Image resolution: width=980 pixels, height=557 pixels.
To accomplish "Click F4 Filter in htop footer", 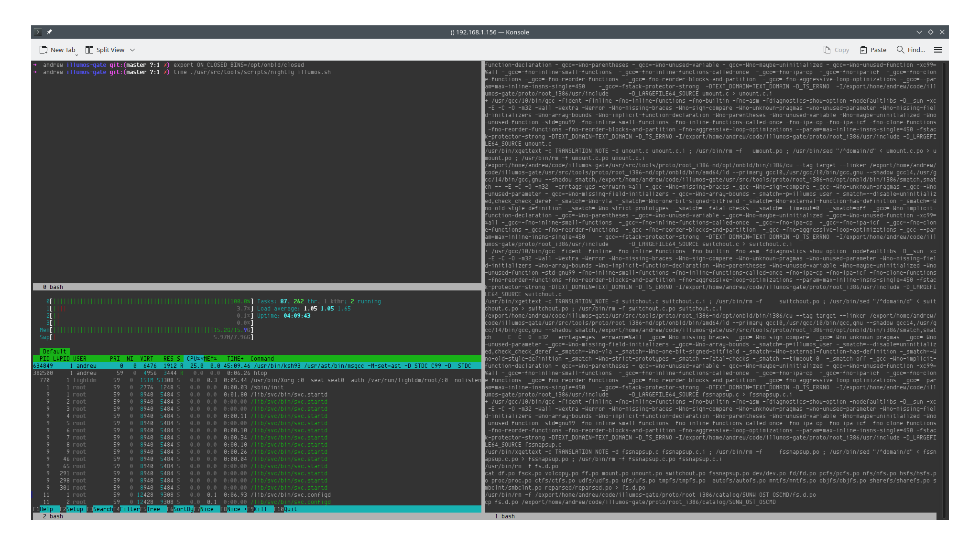I will pos(127,509).
